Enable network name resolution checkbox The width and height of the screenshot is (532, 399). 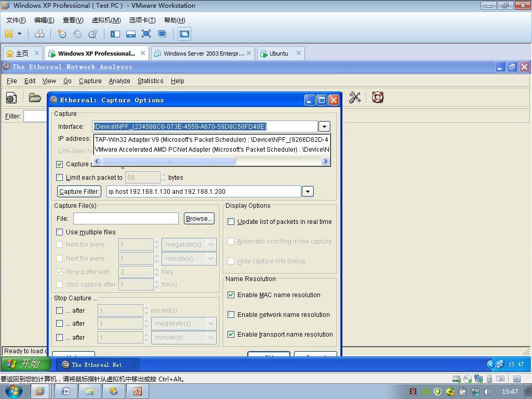[x=231, y=314]
